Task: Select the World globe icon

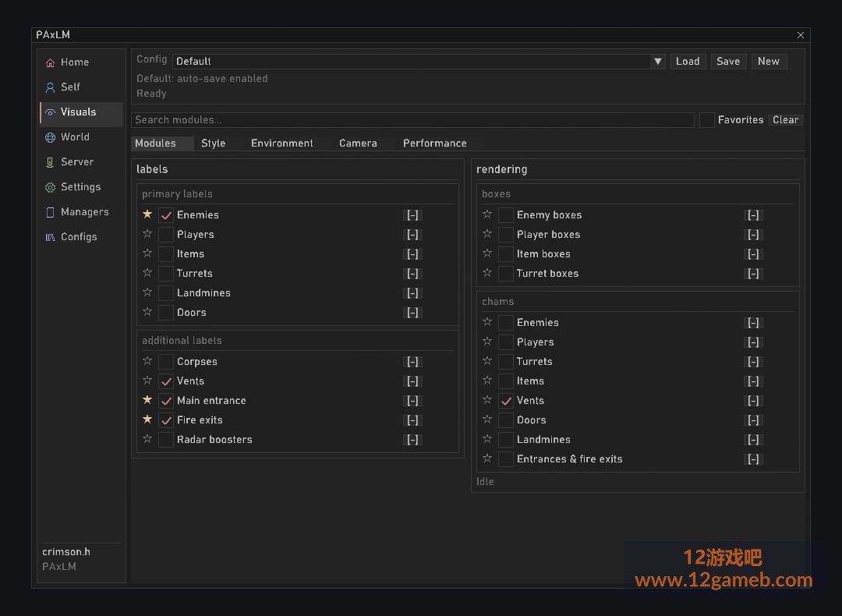Action: pyautogui.click(x=50, y=137)
